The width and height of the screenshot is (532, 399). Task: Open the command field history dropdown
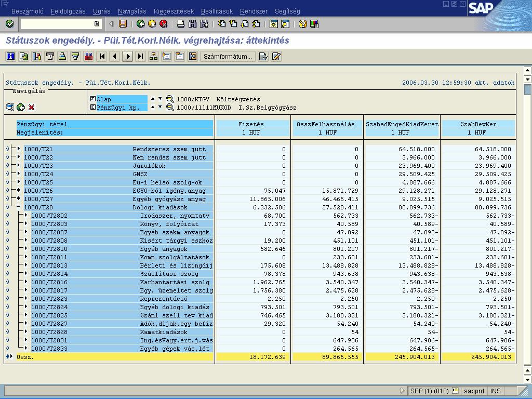97,24
